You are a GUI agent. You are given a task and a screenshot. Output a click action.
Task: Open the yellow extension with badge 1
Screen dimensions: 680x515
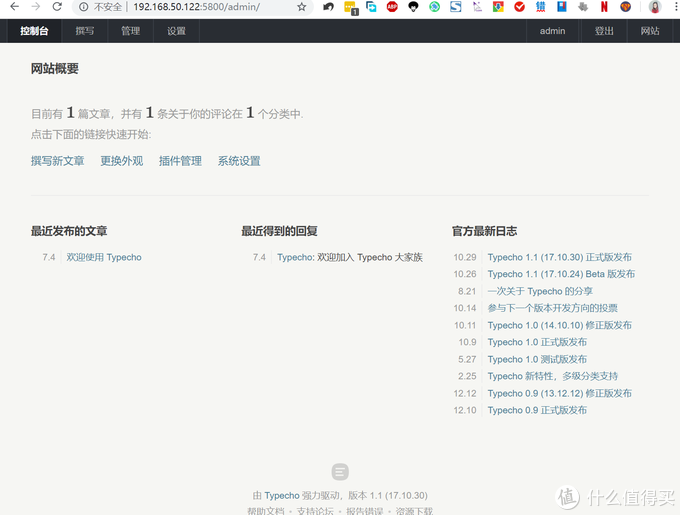pyautogui.click(x=350, y=7)
